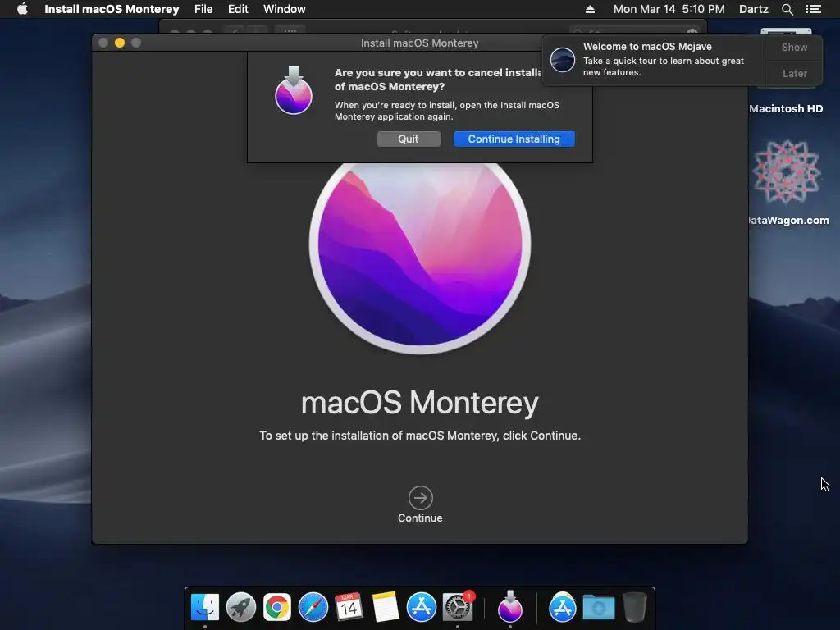
Task: Open the Edit menu
Action: pyautogui.click(x=238, y=9)
